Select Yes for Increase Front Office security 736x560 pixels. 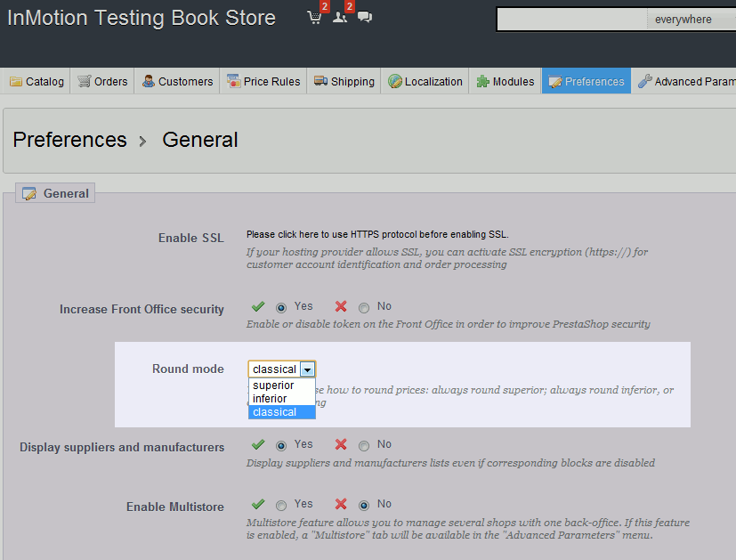[x=281, y=308]
